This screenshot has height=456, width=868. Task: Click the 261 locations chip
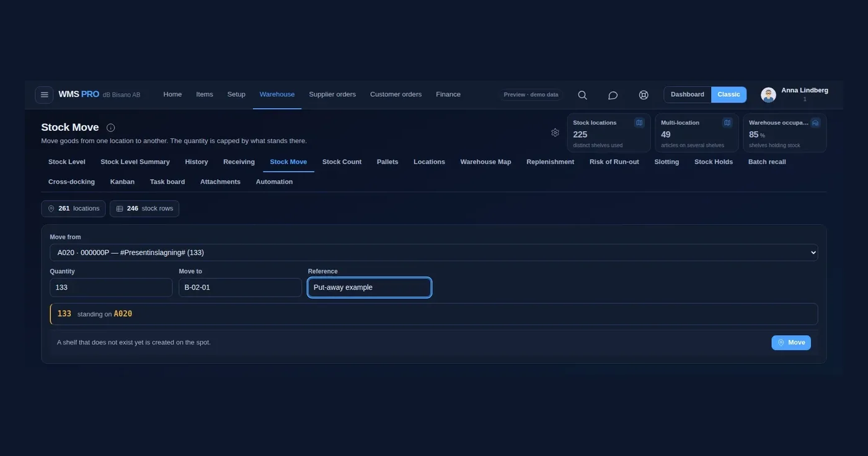pos(73,208)
